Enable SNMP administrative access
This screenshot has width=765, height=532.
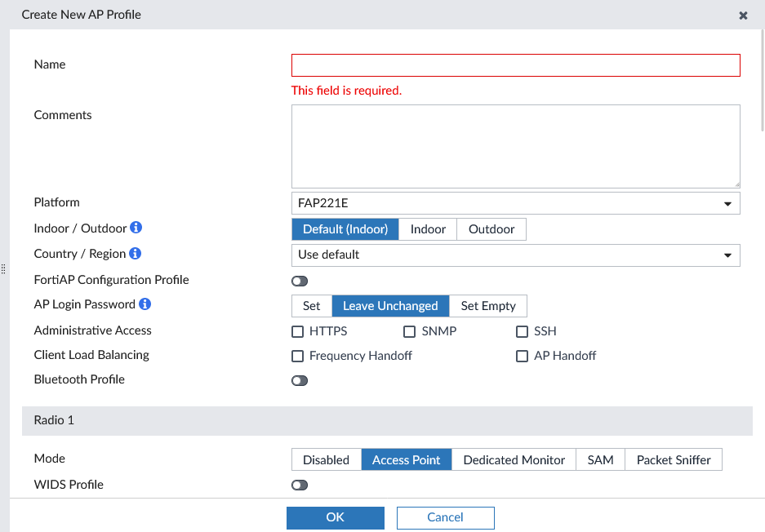[409, 331]
